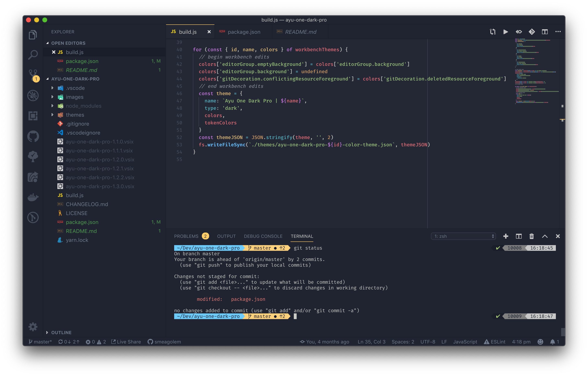Expand the OUTLINE section
This screenshot has width=588, height=376.
pos(61,332)
